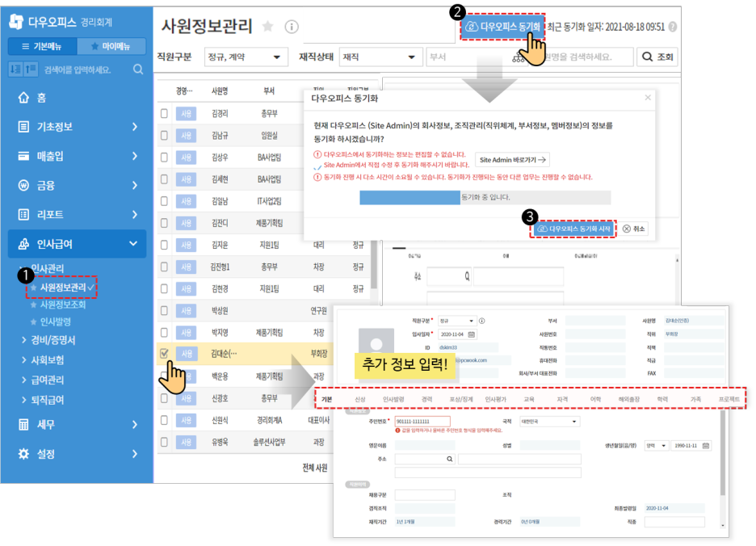
Task: Click the star icon beside 인사발령
Action: tap(33, 321)
